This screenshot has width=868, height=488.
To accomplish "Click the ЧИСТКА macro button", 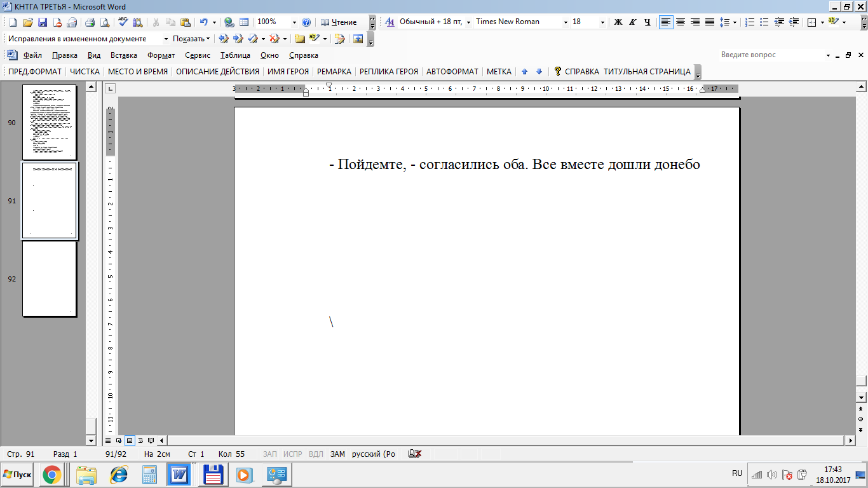I will (x=85, y=72).
